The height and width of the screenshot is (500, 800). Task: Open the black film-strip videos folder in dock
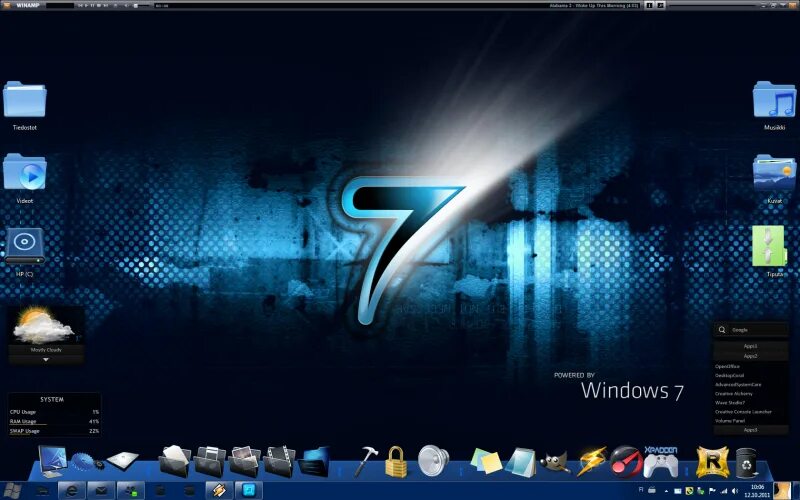point(279,461)
